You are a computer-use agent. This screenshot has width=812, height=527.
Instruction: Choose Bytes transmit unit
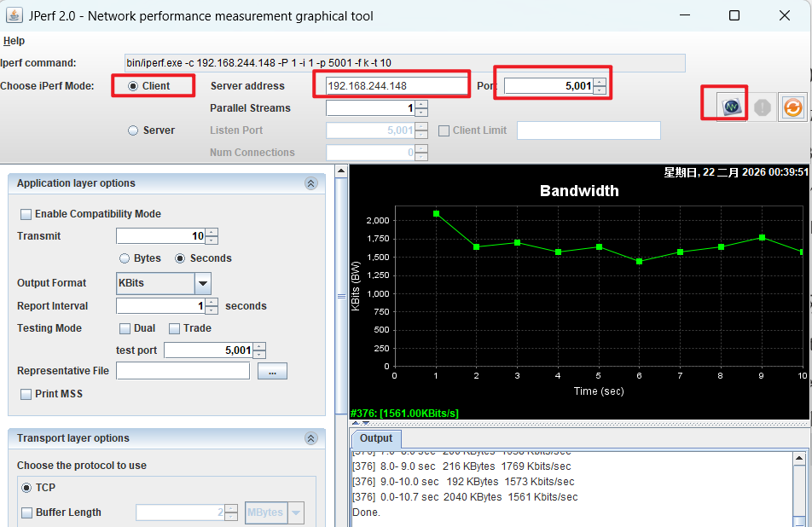point(125,258)
